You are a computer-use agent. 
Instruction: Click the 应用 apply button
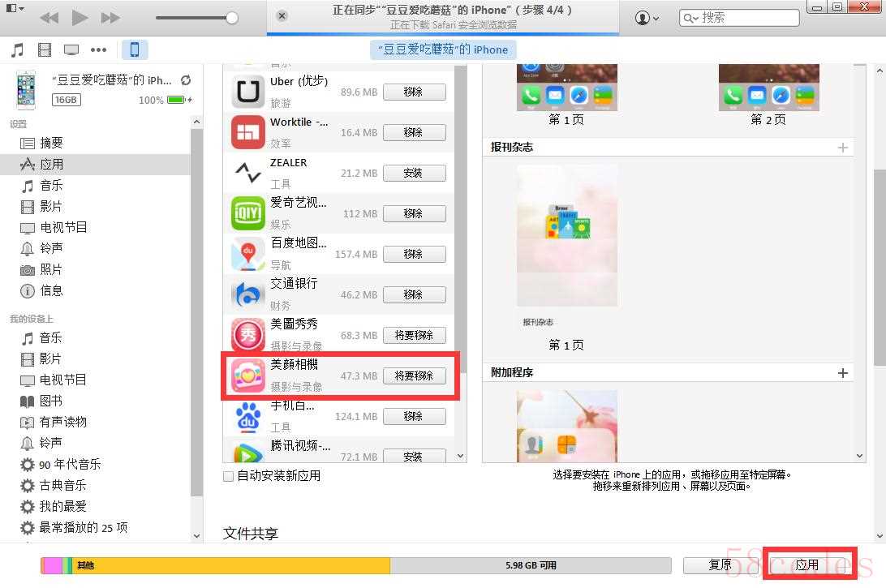(x=806, y=565)
